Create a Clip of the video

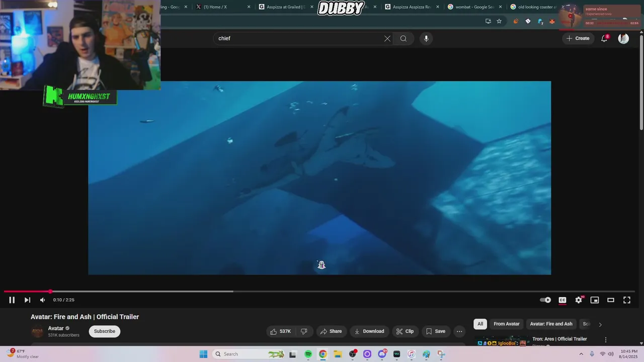(405, 331)
